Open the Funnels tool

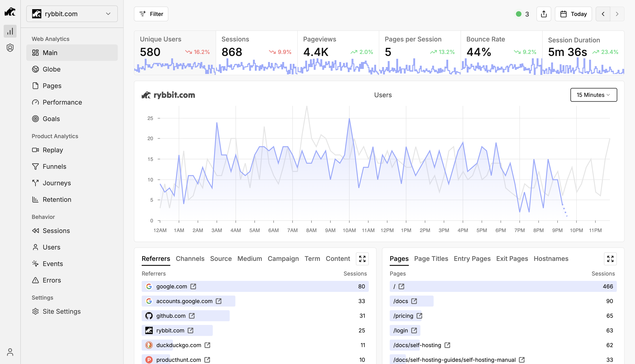pos(54,166)
